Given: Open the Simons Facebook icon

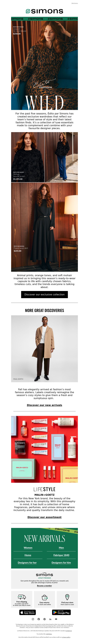Looking at the screenshot, I should 39,619.
